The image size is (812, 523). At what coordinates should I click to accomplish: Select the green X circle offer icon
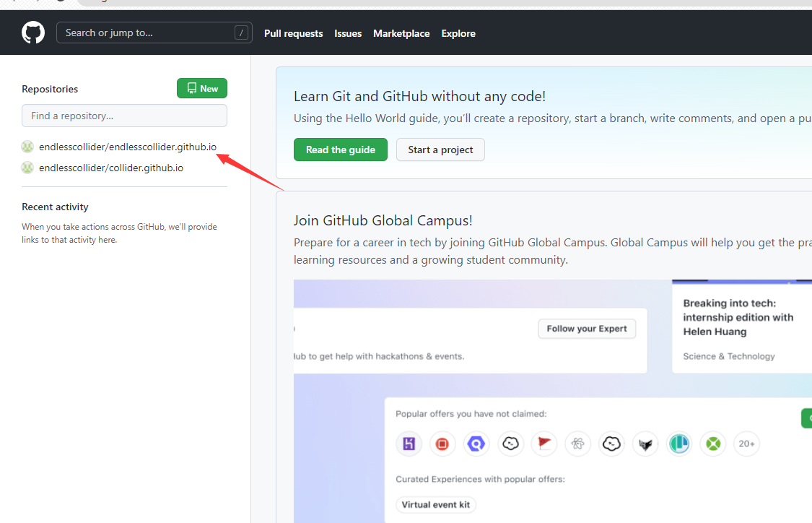click(x=713, y=444)
